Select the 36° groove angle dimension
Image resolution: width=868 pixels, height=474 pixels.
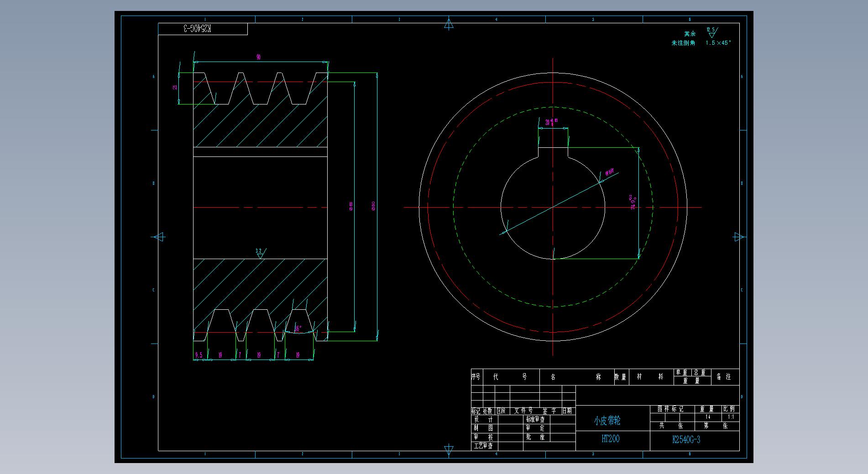(x=298, y=328)
